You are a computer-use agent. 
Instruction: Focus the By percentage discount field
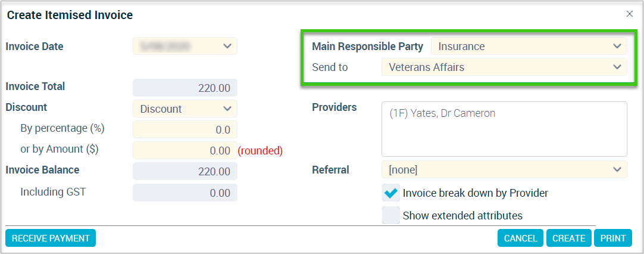point(185,129)
